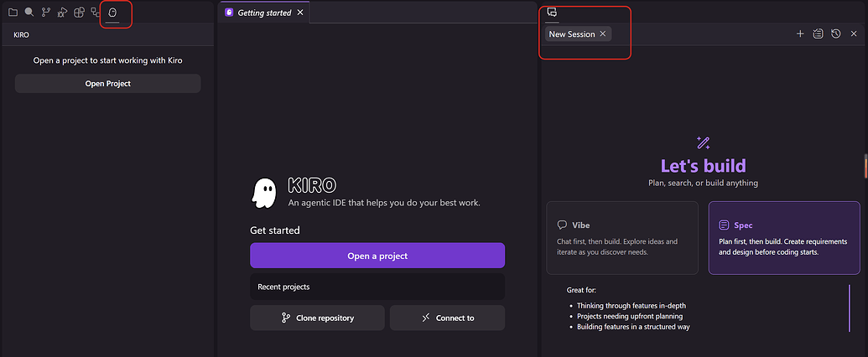This screenshot has width=868, height=357.
Task: Click the Open Project sidebar button
Action: 108,84
